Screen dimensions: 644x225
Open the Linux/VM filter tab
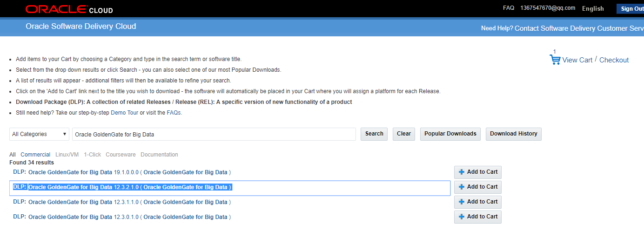67,155
